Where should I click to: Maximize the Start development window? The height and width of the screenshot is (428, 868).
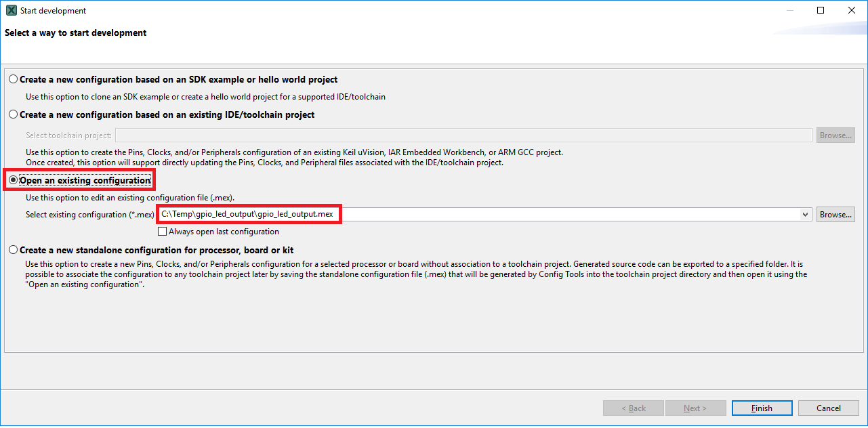pos(821,11)
